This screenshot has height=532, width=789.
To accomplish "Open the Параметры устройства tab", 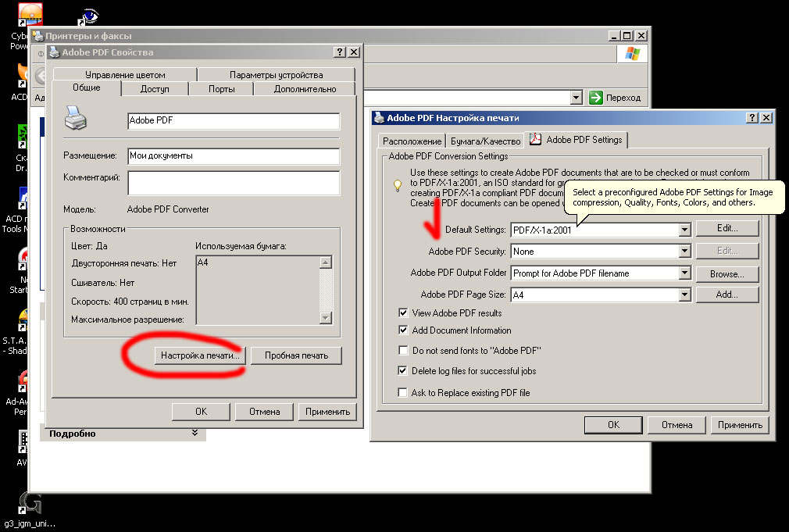I will 277,74.
